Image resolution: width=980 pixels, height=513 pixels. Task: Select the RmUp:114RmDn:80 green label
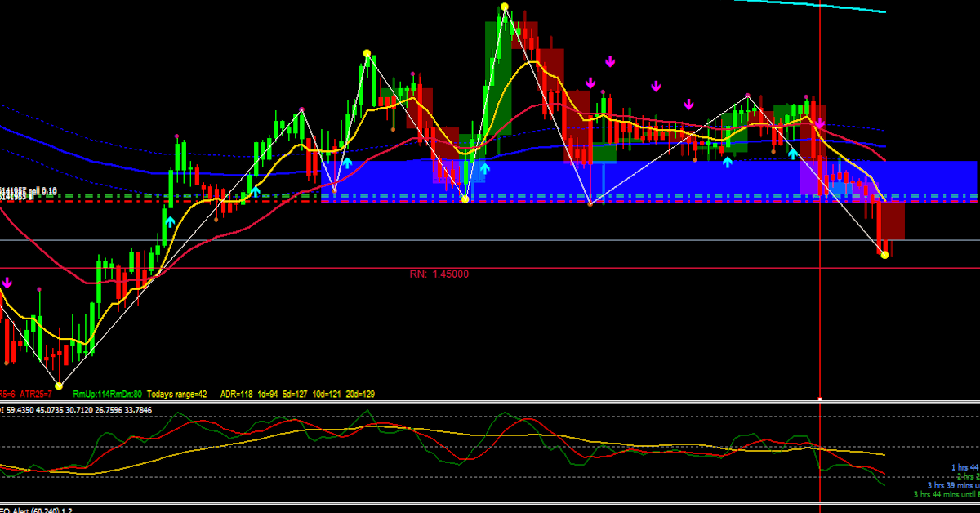[x=107, y=395]
